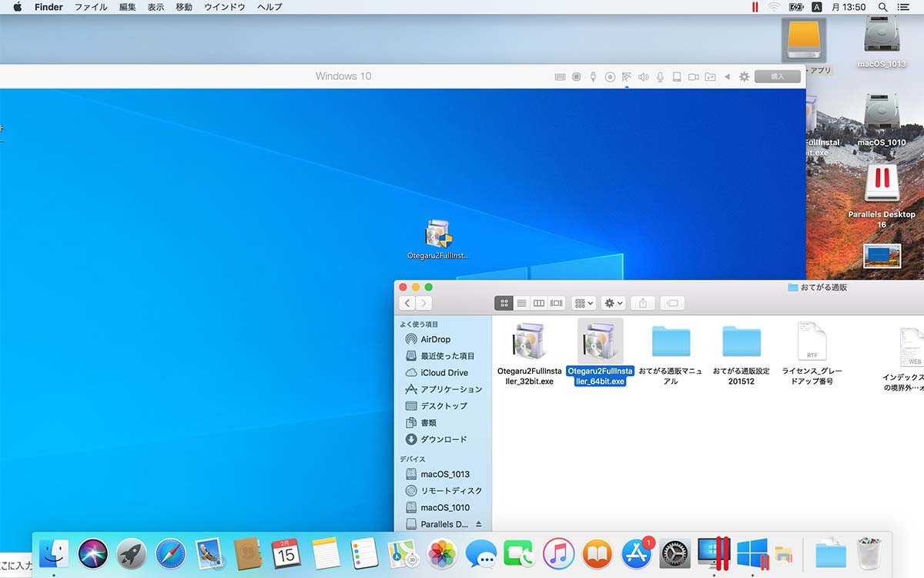Eject the Parallels D... volume in sidebar
The height and width of the screenshot is (578, 924).
(x=478, y=524)
